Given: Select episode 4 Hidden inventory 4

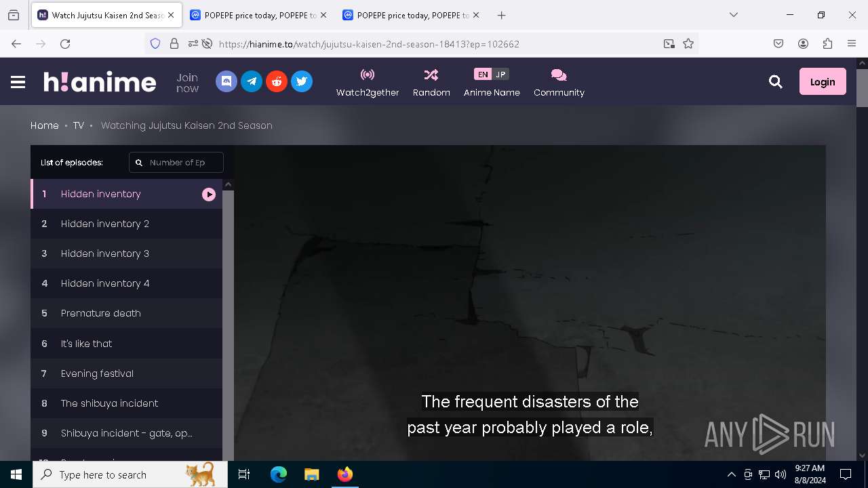Looking at the screenshot, I should coord(127,283).
